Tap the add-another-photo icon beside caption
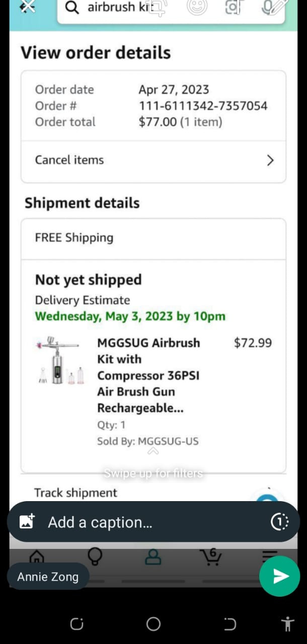Screen dimensions: 307x644 point(27,522)
